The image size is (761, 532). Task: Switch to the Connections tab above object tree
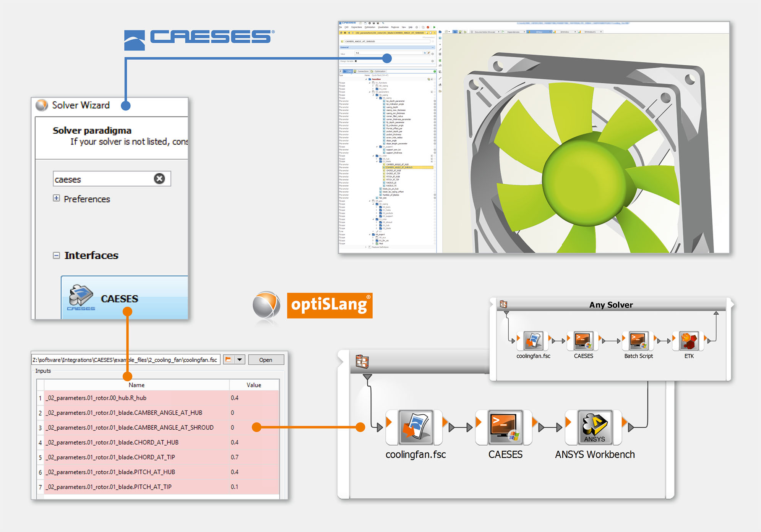point(362,71)
